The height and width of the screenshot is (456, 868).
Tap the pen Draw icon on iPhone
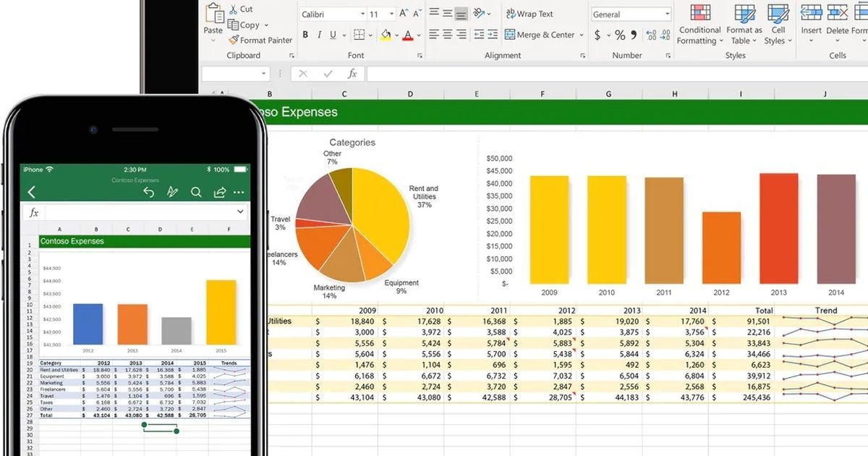point(172,192)
